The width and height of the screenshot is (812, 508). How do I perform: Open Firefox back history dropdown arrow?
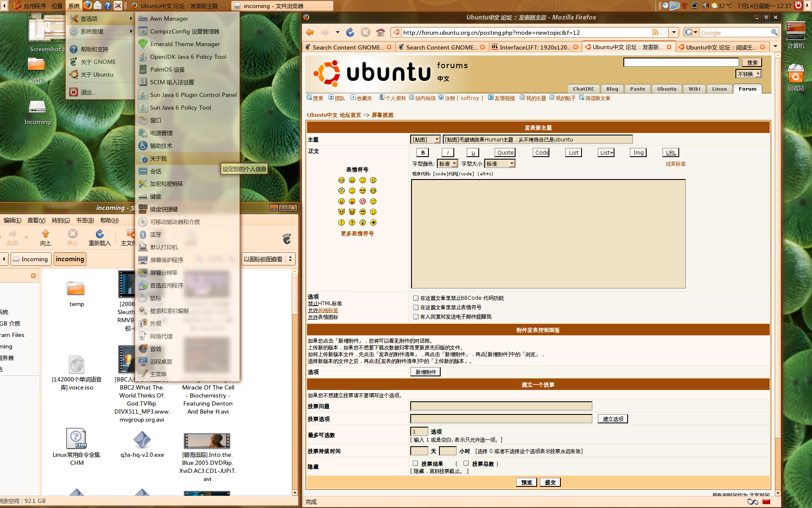337,33
